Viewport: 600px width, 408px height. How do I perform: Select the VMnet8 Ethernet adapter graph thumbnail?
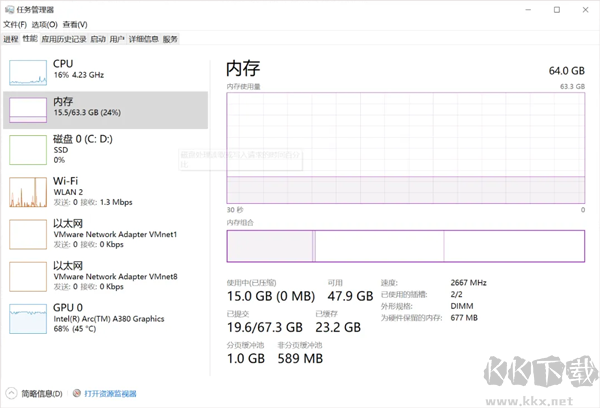click(x=28, y=274)
